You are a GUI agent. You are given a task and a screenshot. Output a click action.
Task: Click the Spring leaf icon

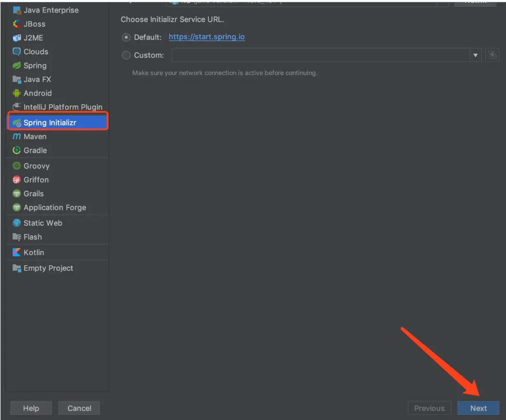coord(17,66)
